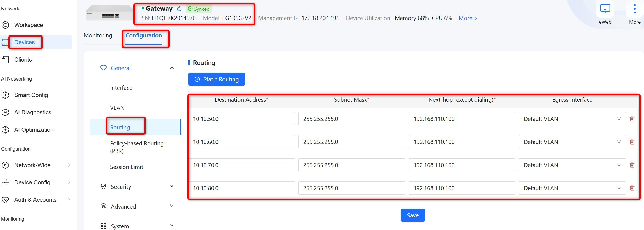Open Devices in the sidebar
Image resolution: width=644 pixels, height=230 pixels.
point(24,42)
